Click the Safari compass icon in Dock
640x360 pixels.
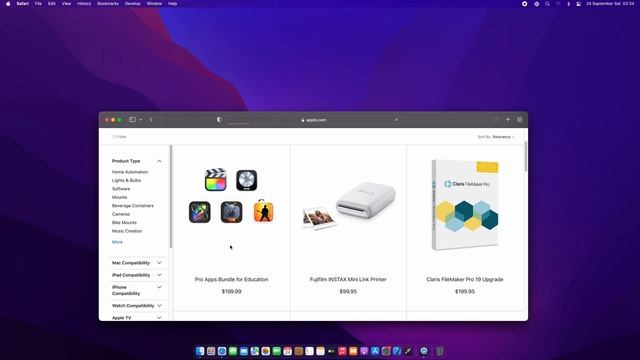(x=222, y=351)
